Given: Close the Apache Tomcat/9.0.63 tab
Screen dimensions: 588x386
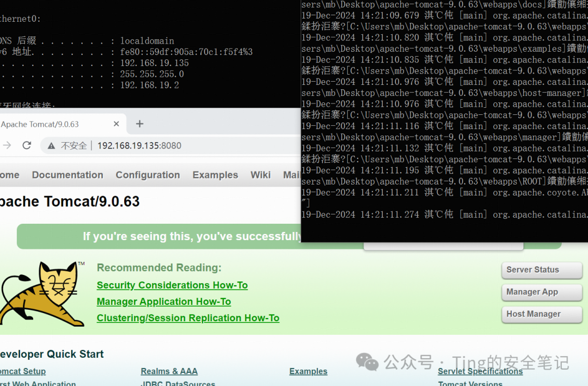Looking at the screenshot, I should pos(117,124).
